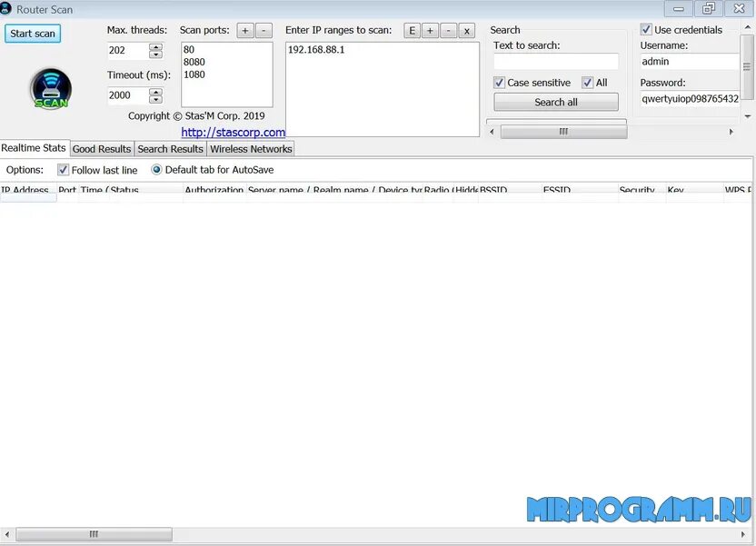The image size is (756, 546).
Task: Remove a scan port with minus button
Action: coord(264,31)
